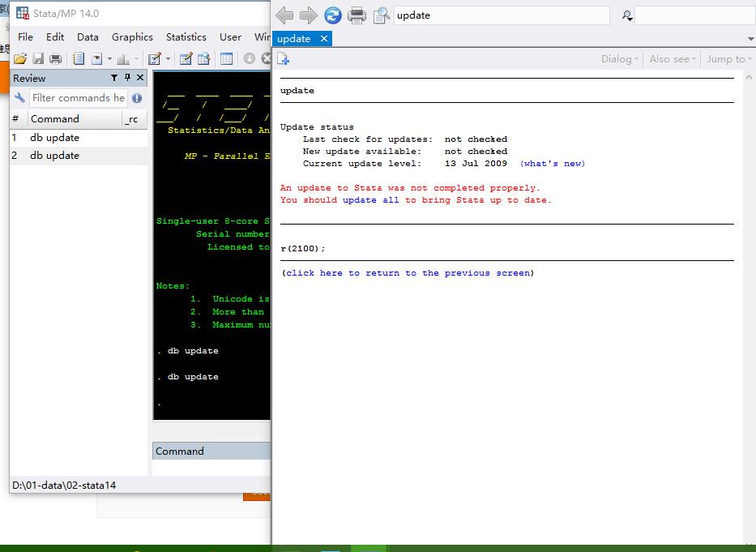This screenshot has height=552, width=756.
Task: Toggle the Review panel pin button
Action: click(127, 78)
